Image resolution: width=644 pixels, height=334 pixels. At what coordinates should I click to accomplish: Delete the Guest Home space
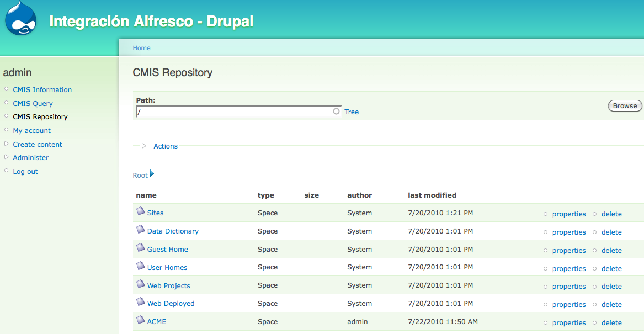pos(611,250)
